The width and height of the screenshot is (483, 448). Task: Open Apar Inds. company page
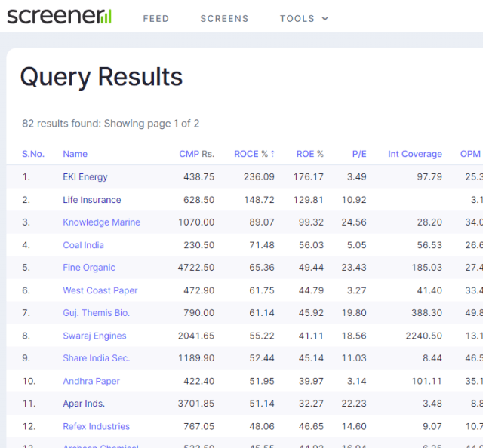[x=84, y=404]
